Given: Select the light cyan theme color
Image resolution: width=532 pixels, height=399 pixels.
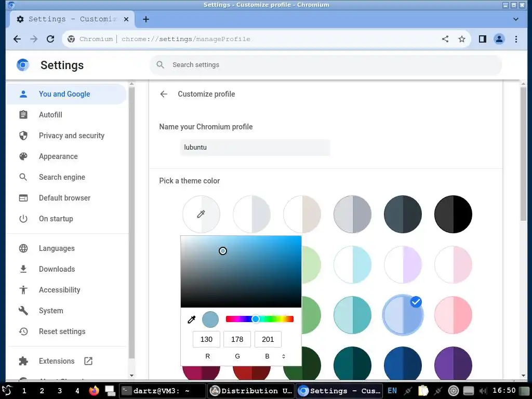Looking at the screenshot, I should 353,264.
